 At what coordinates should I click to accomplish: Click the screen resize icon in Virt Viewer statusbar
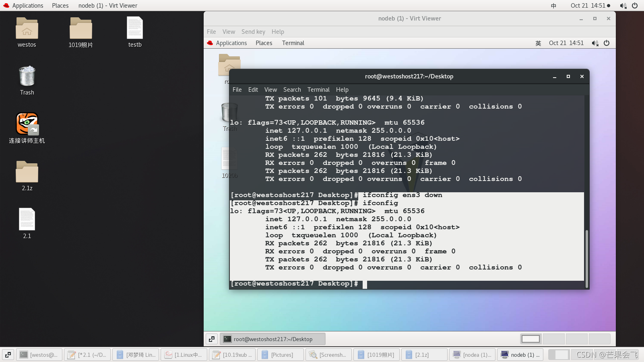[212, 339]
